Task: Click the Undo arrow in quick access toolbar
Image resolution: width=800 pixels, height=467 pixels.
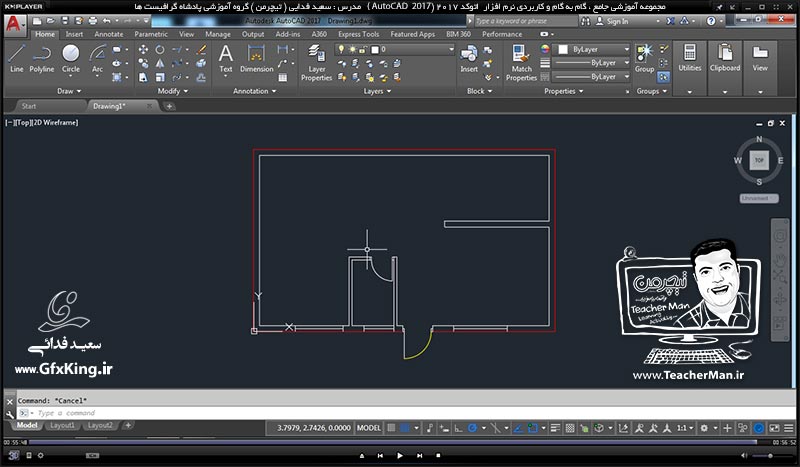Action: point(106,21)
